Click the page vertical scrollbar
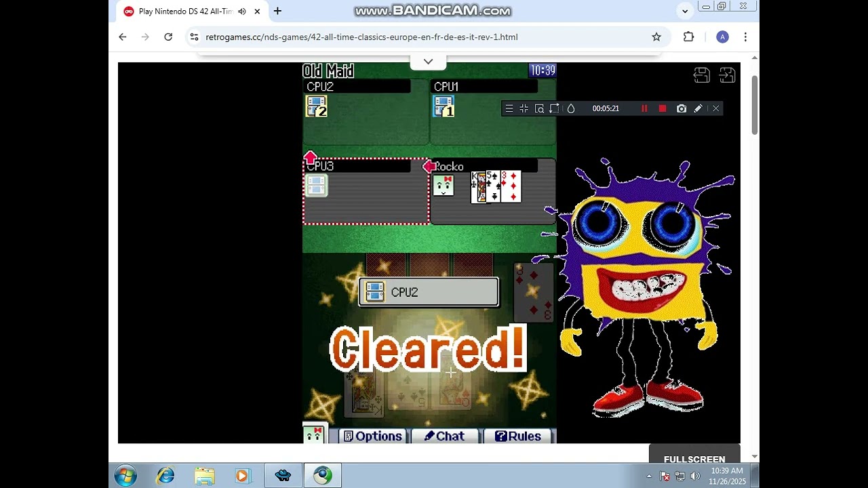The image size is (868, 488). click(x=754, y=106)
